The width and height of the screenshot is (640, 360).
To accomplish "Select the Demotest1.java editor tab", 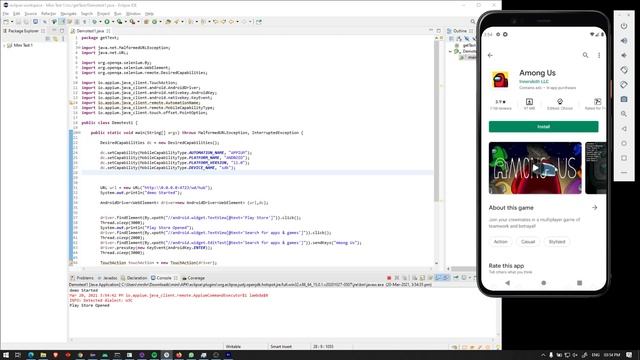I will coord(90,31).
